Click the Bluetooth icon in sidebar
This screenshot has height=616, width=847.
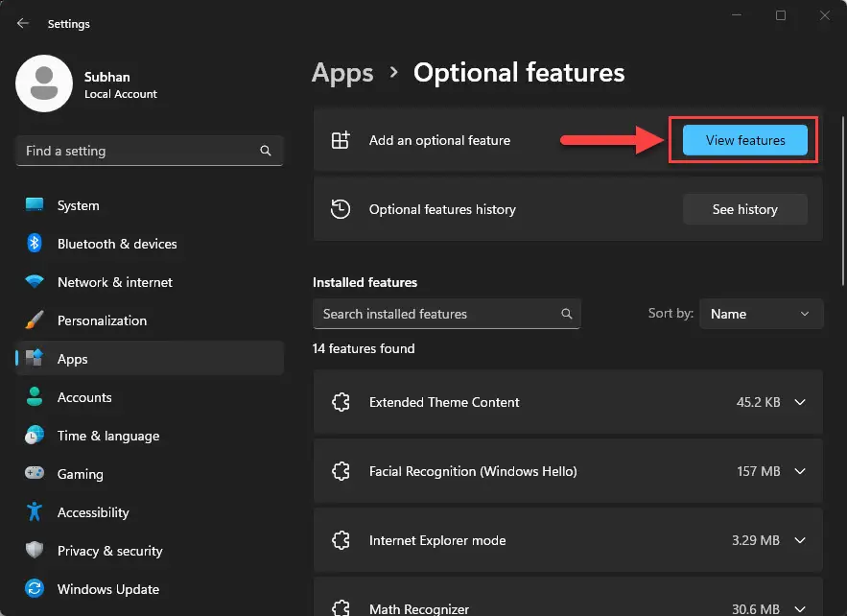(x=35, y=243)
